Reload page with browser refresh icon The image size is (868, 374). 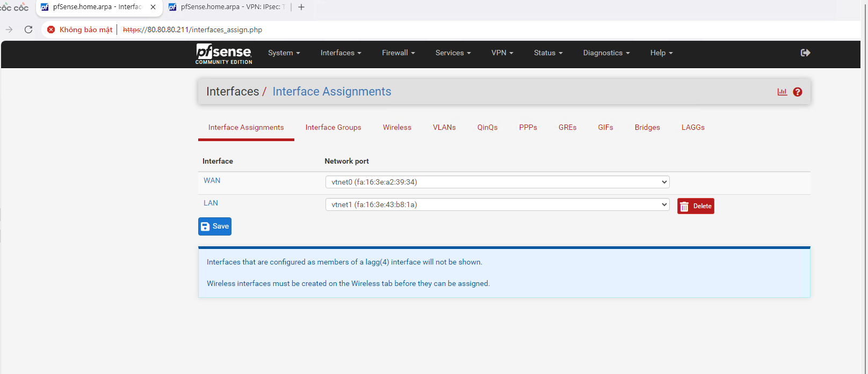pyautogui.click(x=28, y=30)
